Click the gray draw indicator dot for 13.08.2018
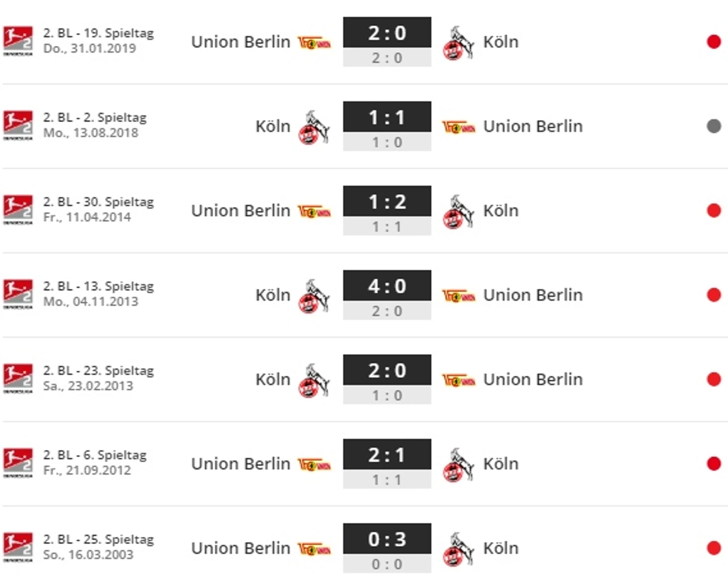The height and width of the screenshot is (588, 728). pyautogui.click(x=714, y=126)
